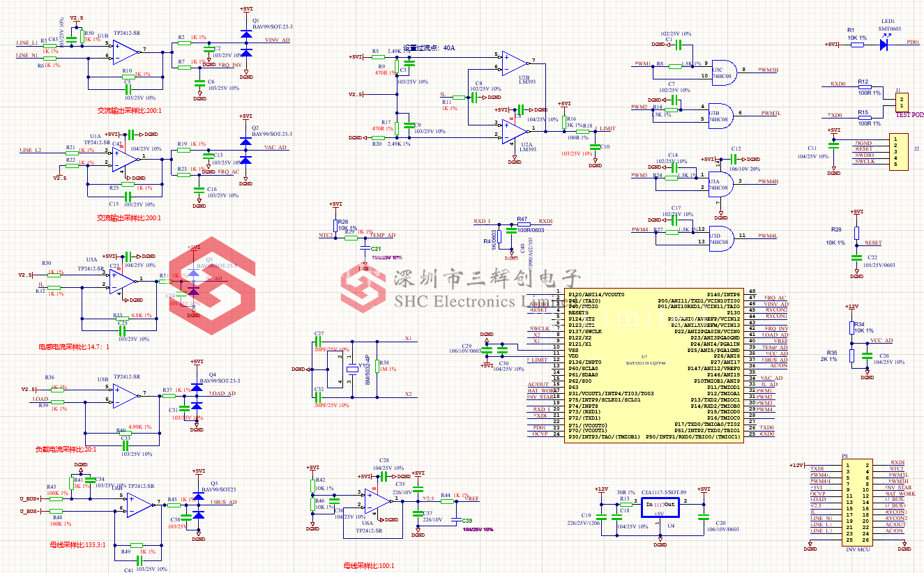Click the '母线采样比:133.3:1' note
The height and width of the screenshot is (573, 924).
pos(77,544)
